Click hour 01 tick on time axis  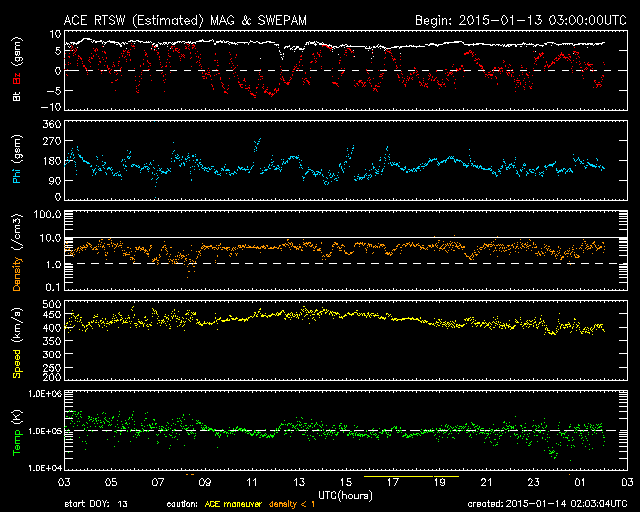tap(580, 481)
